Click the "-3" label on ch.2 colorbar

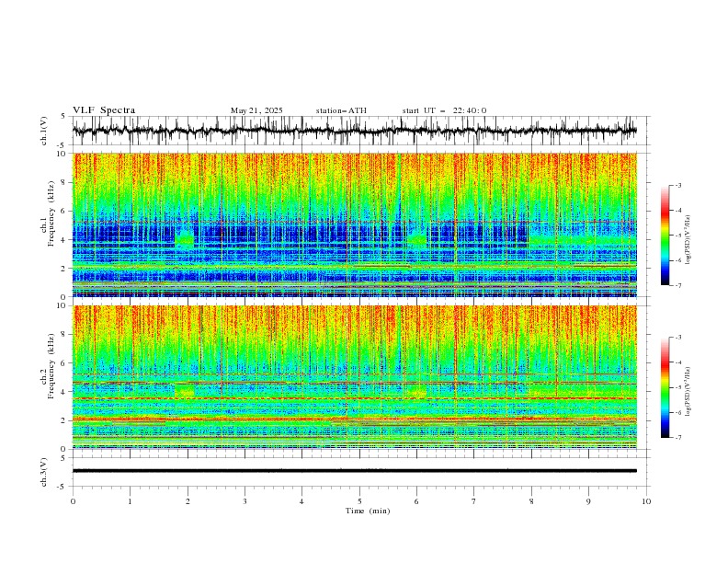pos(678,338)
